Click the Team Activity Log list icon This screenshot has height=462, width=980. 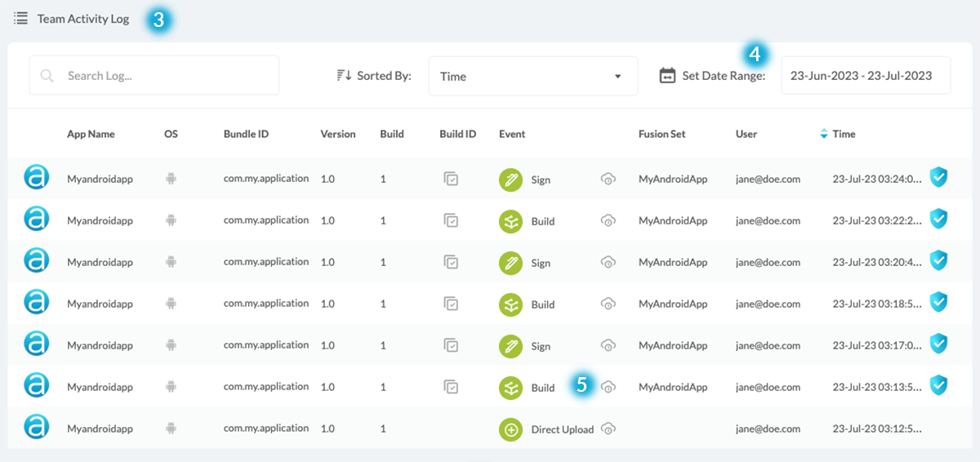[21, 18]
